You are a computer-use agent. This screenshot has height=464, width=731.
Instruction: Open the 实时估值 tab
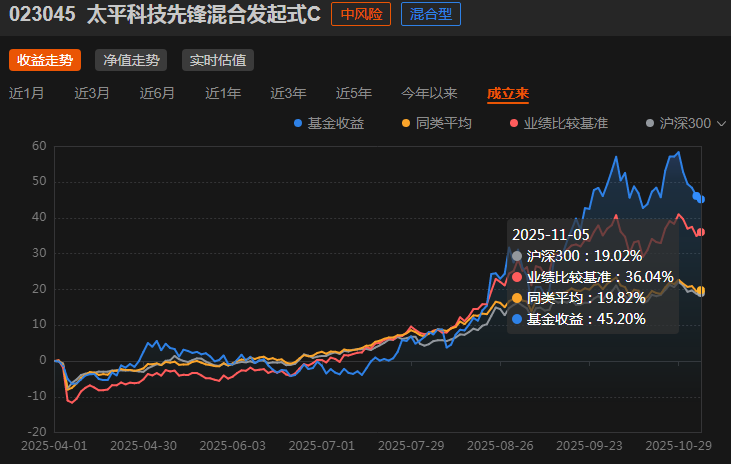pos(218,60)
